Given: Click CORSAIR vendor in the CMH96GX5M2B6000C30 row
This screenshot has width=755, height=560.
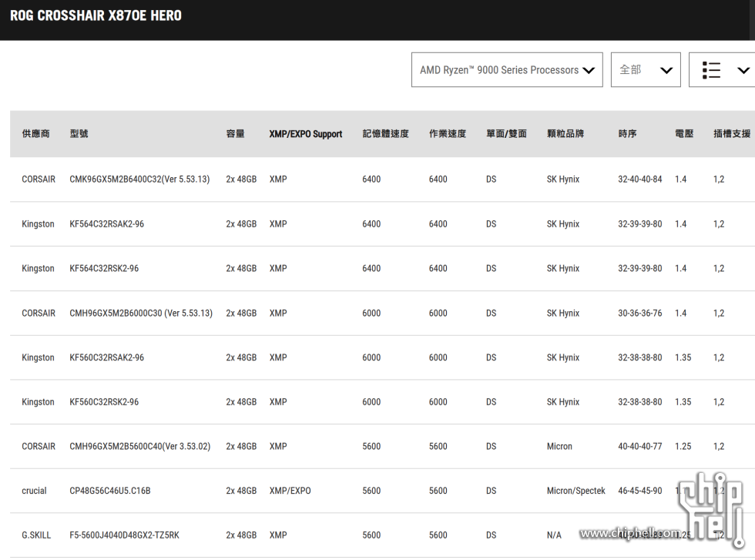Looking at the screenshot, I should (x=39, y=313).
